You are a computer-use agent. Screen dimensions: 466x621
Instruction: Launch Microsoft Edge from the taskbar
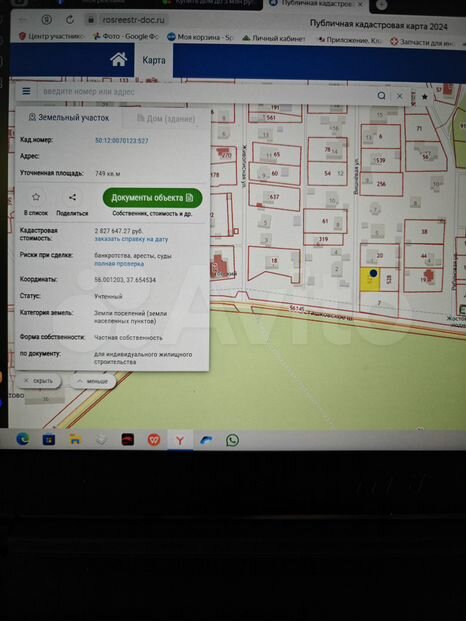click(x=23, y=439)
